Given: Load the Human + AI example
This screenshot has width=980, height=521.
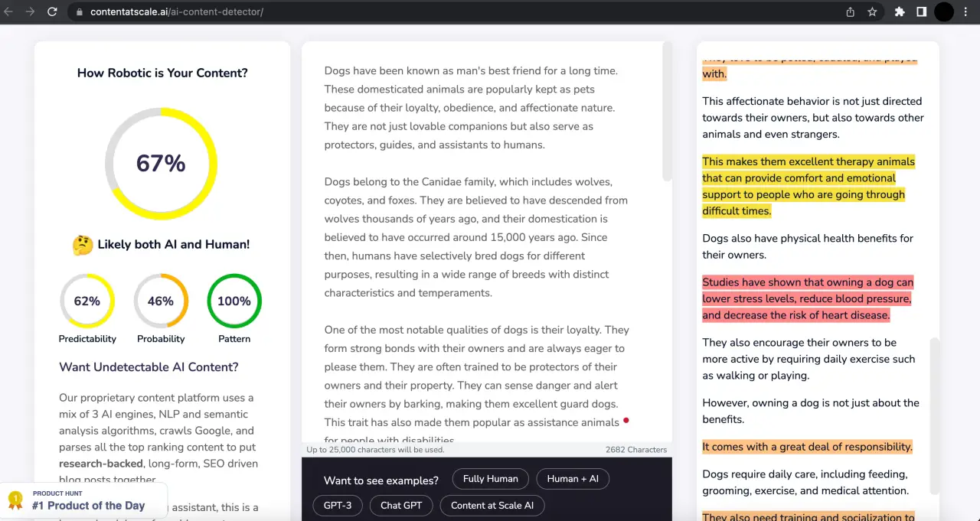Looking at the screenshot, I should coord(573,479).
